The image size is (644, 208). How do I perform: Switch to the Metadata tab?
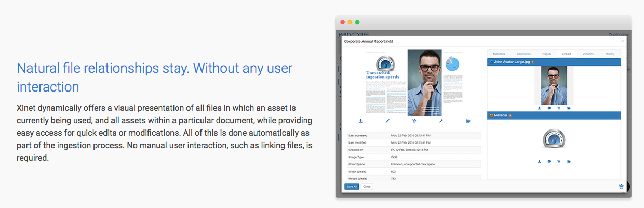[x=499, y=54]
